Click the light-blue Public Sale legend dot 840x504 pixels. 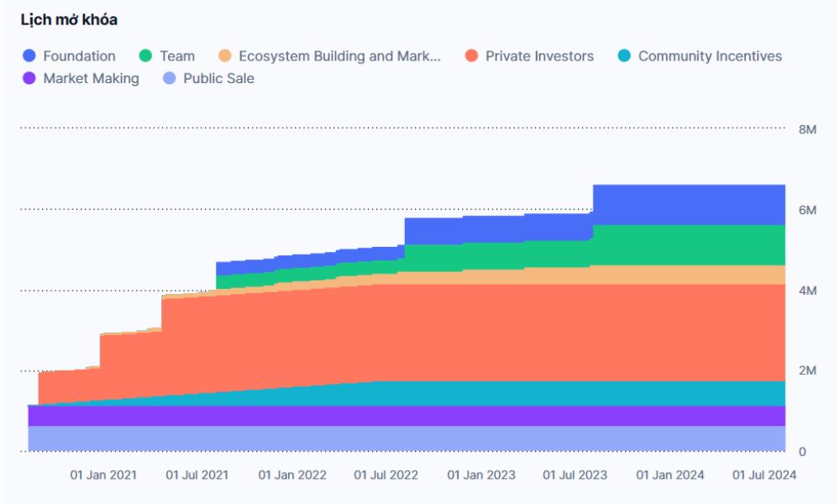click(169, 79)
